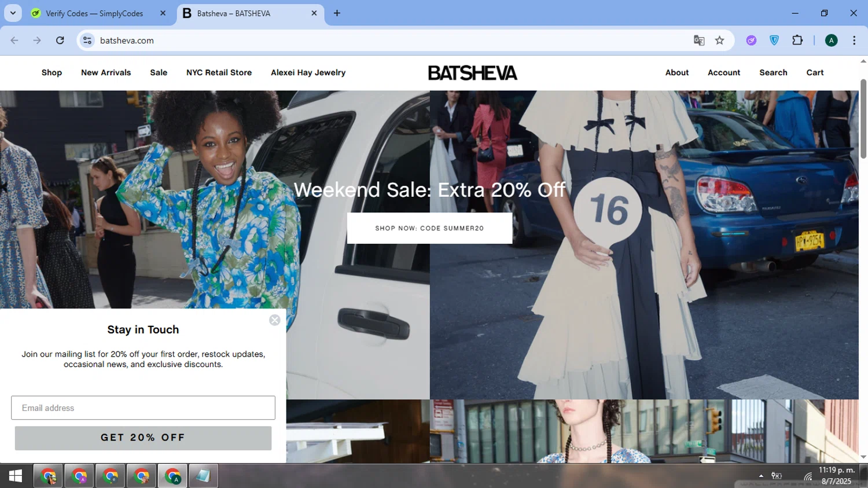Open third Chrome taskbar icon
Image resolution: width=868 pixels, height=488 pixels.
pos(111,476)
